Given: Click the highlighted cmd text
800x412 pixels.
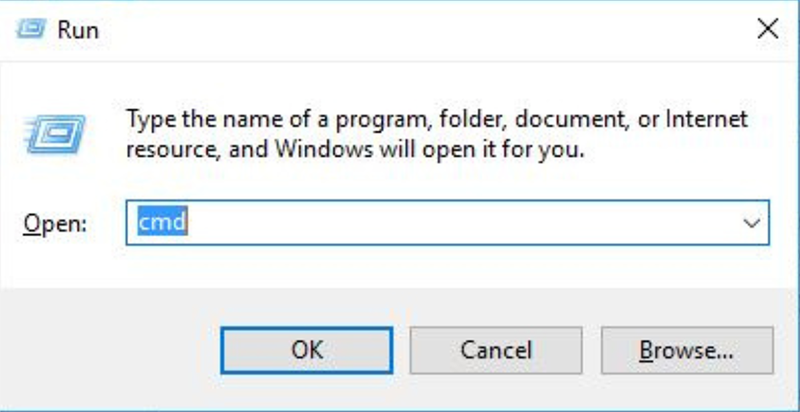Looking at the screenshot, I should (163, 222).
